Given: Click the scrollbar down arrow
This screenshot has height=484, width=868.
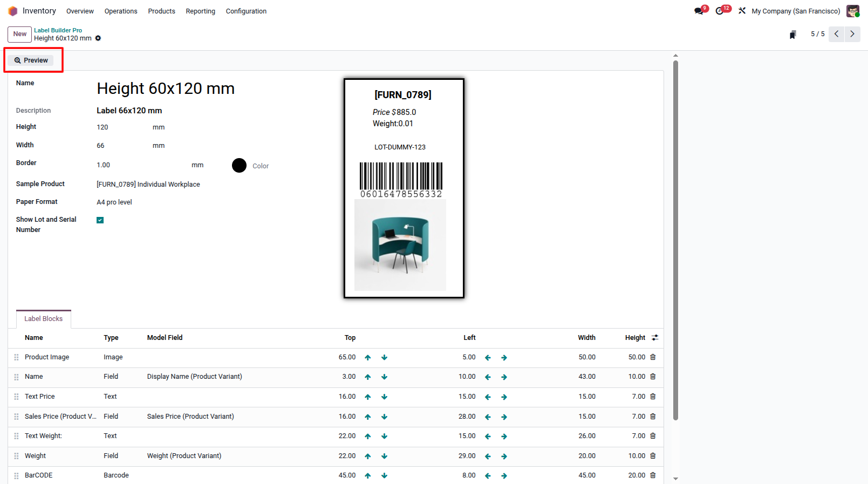Looking at the screenshot, I should [675, 479].
